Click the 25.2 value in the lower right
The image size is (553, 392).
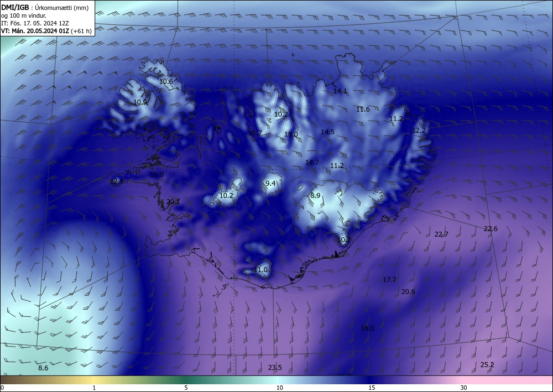[x=487, y=365]
